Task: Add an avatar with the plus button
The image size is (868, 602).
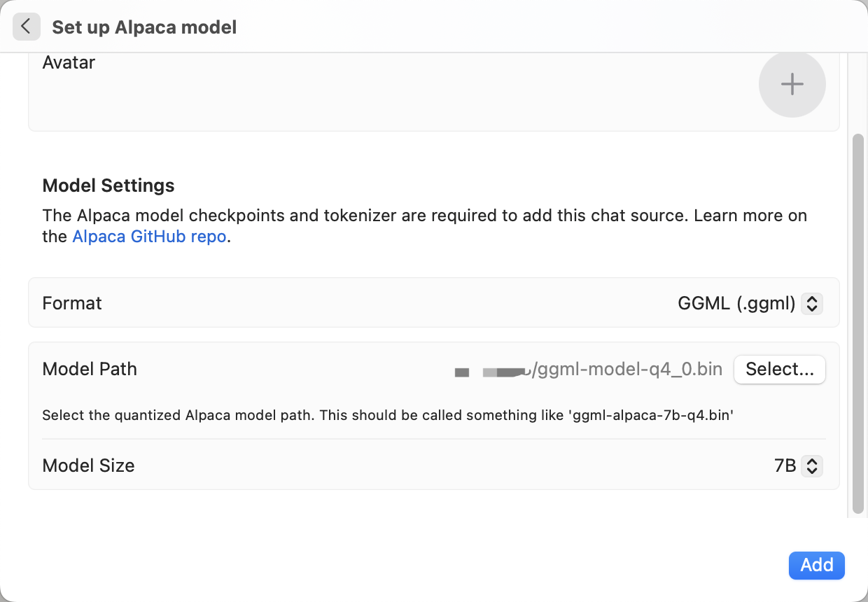Action: 792,84
